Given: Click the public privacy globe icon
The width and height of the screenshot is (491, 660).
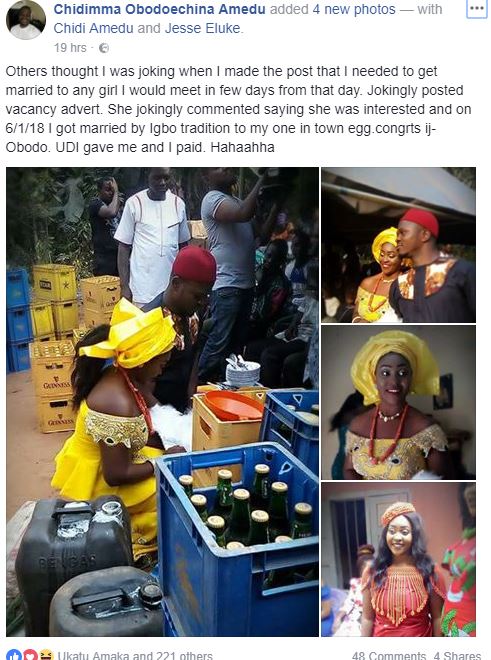Looking at the screenshot, I should click(x=104, y=48).
